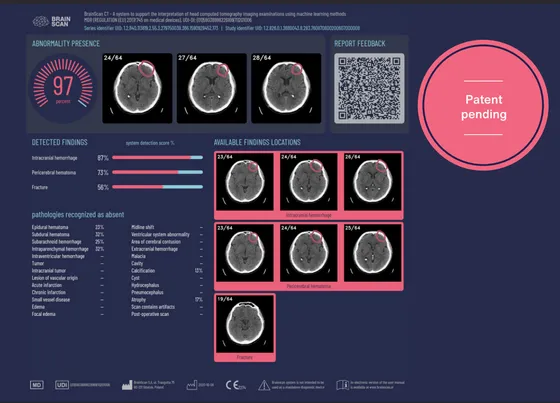560x403 pixels.
Task: Click the Hydrocephalus row
Action: (167, 285)
